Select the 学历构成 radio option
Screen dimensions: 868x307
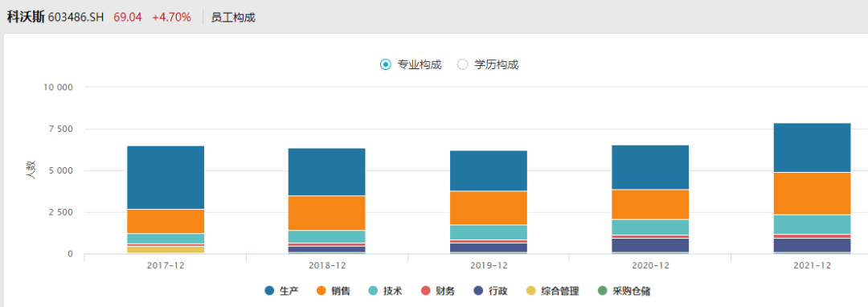(463, 64)
